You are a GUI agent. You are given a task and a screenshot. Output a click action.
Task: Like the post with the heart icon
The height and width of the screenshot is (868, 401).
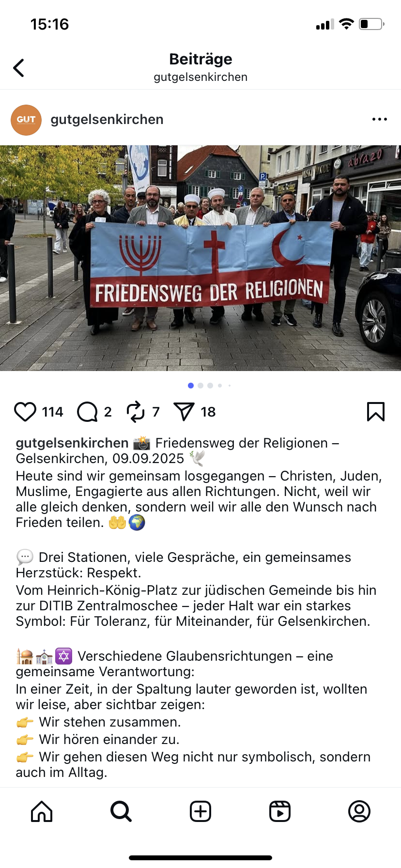tap(25, 412)
